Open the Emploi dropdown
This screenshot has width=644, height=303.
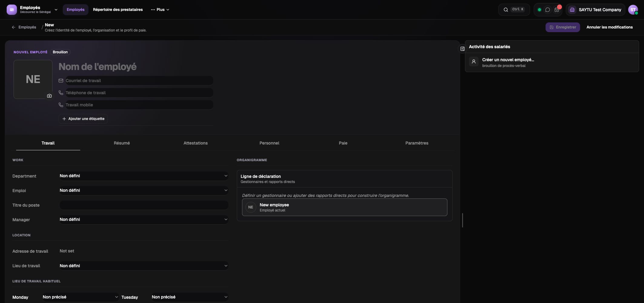[x=144, y=191]
